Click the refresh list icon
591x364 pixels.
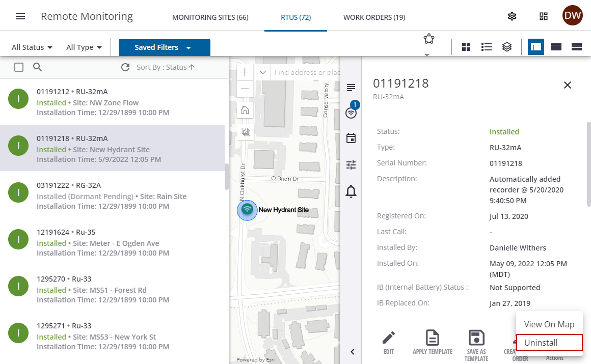(125, 67)
